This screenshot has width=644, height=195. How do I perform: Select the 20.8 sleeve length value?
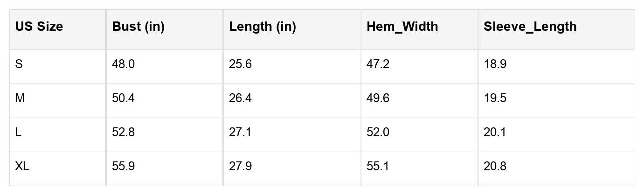click(x=495, y=167)
